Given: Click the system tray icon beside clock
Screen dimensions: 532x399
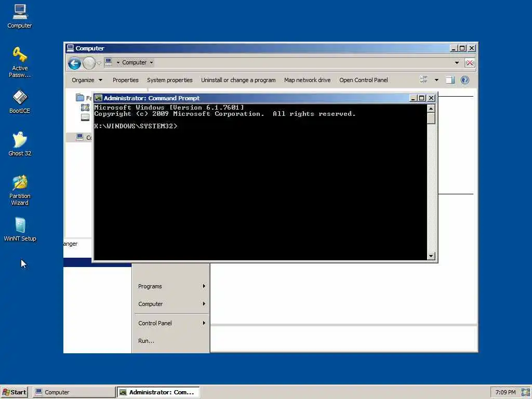Looking at the screenshot, I should (526, 392).
